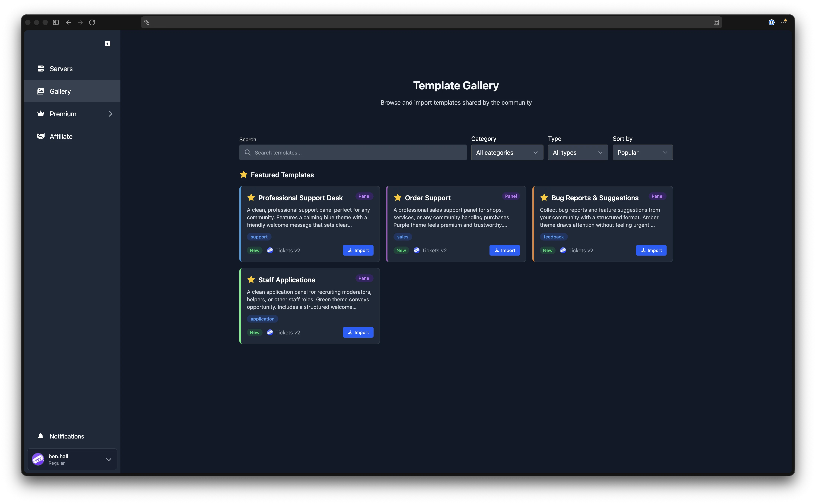Click the Gallery image icon
This screenshot has width=816, height=504.
pyautogui.click(x=41, y=91)
